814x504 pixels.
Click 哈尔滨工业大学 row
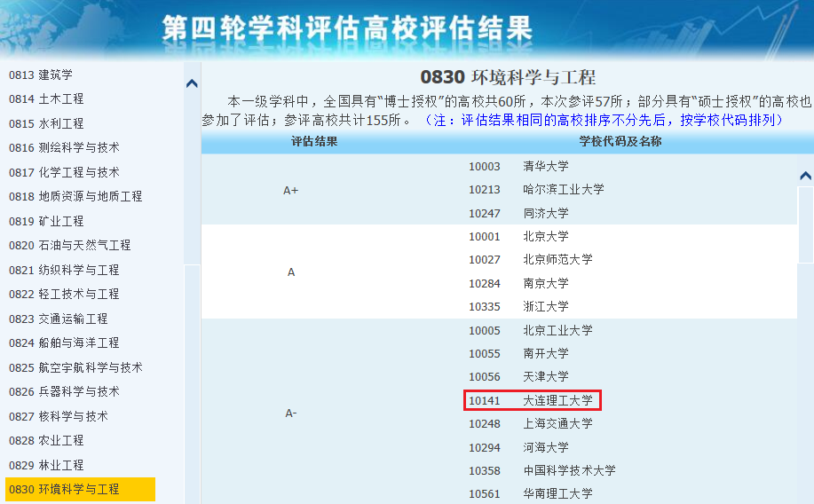click(564, 190)
